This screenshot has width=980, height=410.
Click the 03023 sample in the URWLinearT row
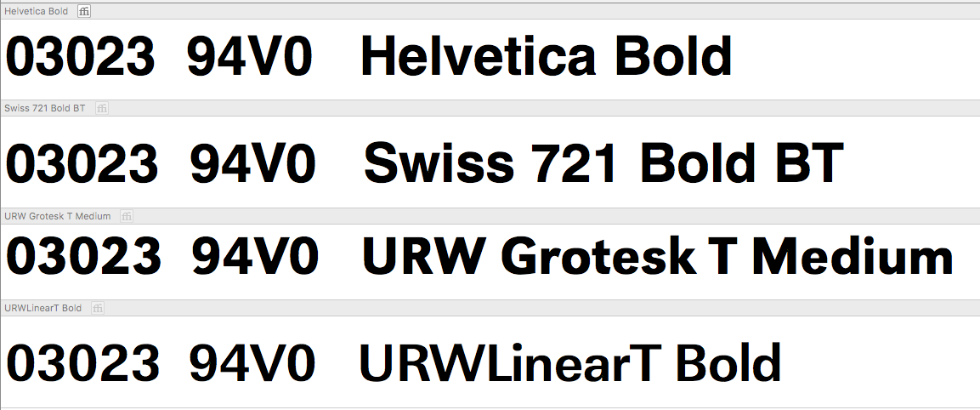click(x=82, y=363)
